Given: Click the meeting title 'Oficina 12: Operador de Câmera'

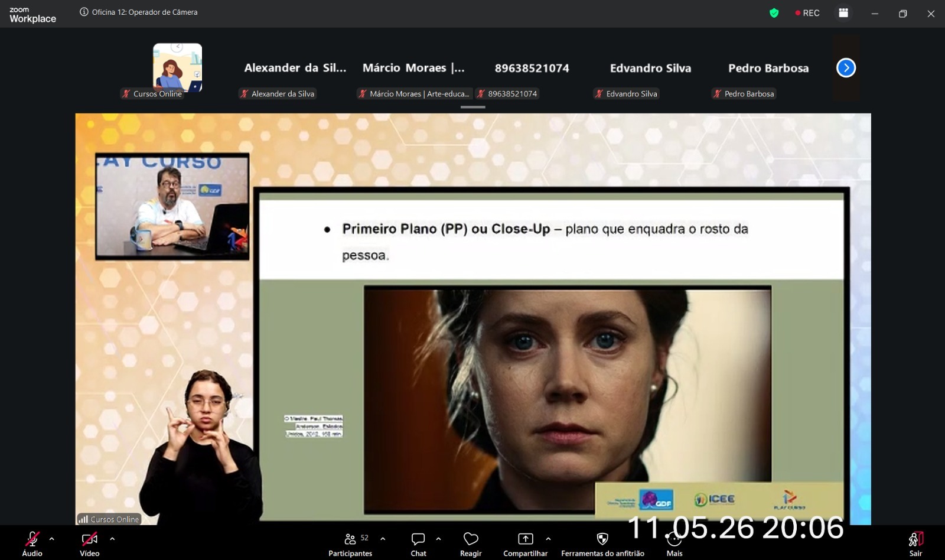Looking at the screenshot, I should (x=145, y=12).
